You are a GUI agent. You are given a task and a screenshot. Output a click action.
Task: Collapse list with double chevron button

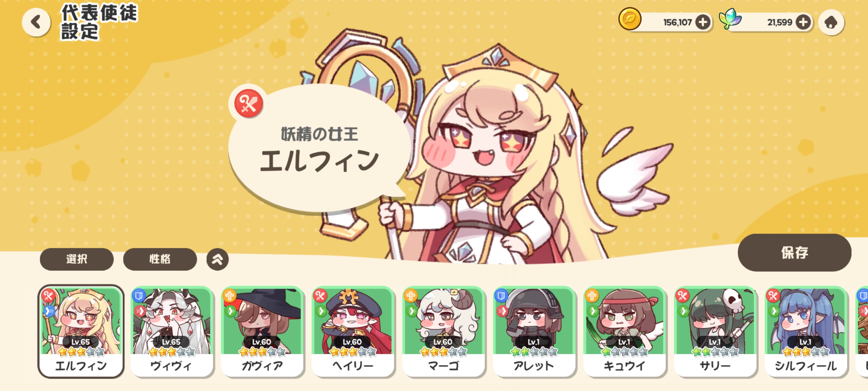(217, 259)
